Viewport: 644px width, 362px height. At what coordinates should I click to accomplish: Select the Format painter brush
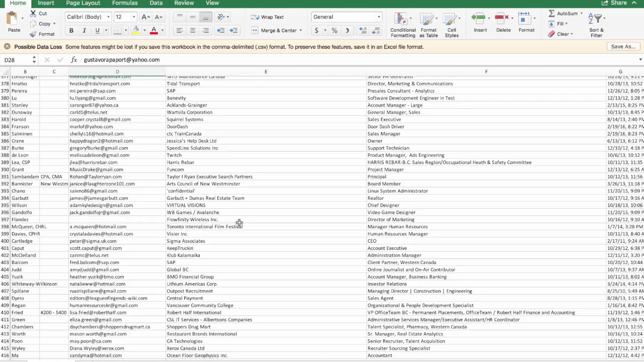[x=33, y=34]
